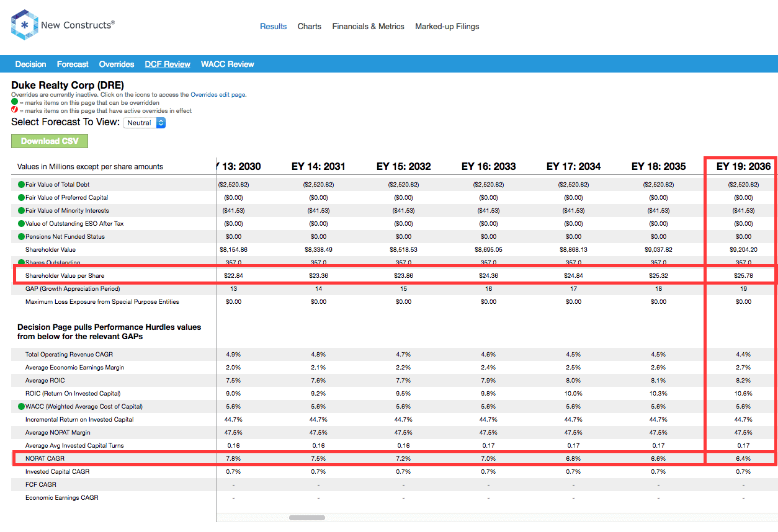
Task: Click the FCF CAGR row label
Action: [40, 484]
